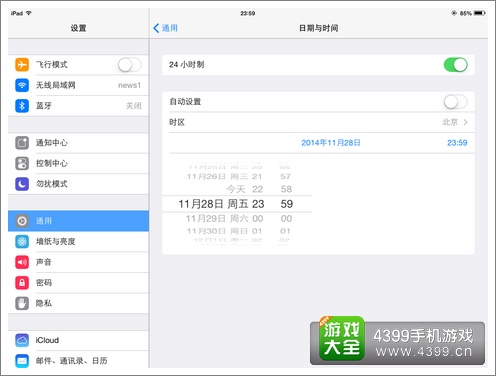Tap 时区 row label
This screenshot has height=376, width=496.
coord(177,122)
